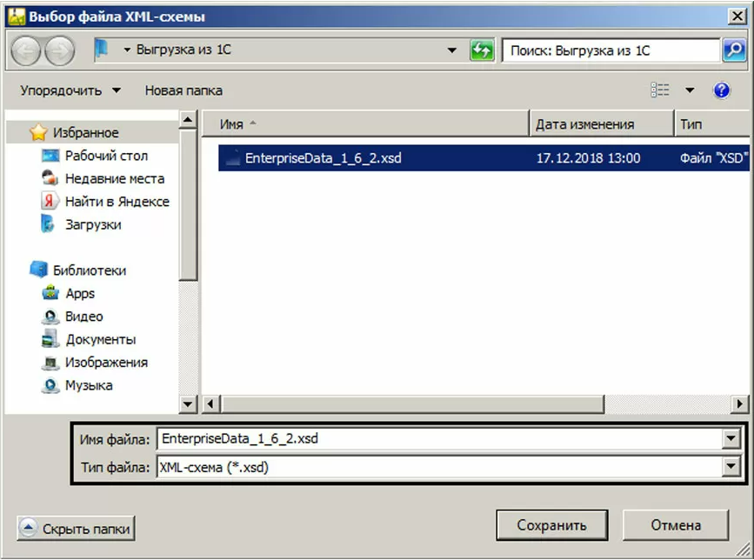Select the XML-схема (*.xsd) file type combo
Screen dimensions: 754x560
point(448,466)
